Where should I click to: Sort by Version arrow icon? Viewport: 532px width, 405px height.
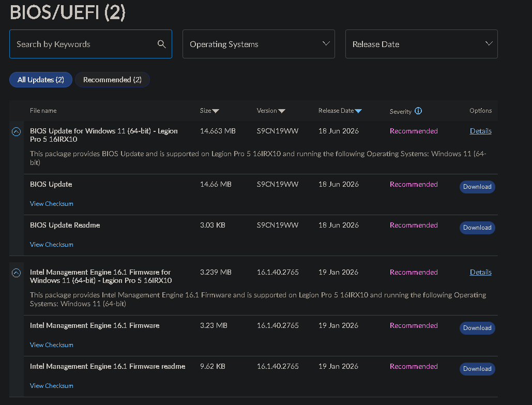click(x=281, y=111)
